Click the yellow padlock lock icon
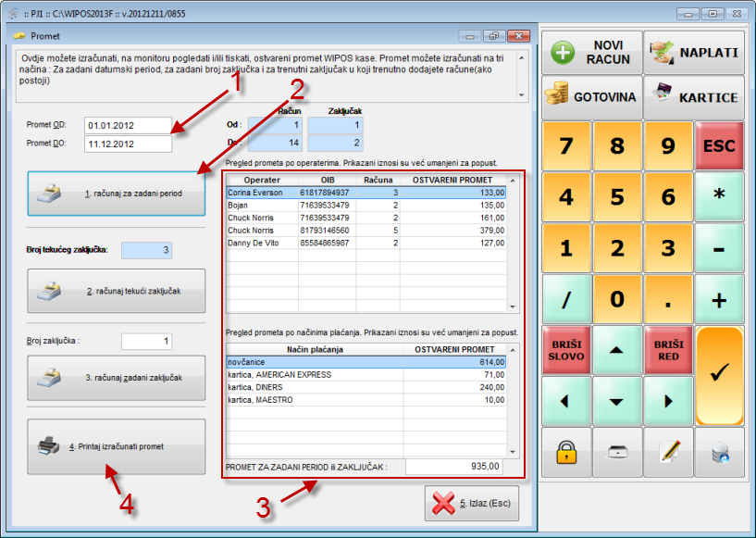Image resolution: width=756 pixels, height=538 pixels. 566,453
